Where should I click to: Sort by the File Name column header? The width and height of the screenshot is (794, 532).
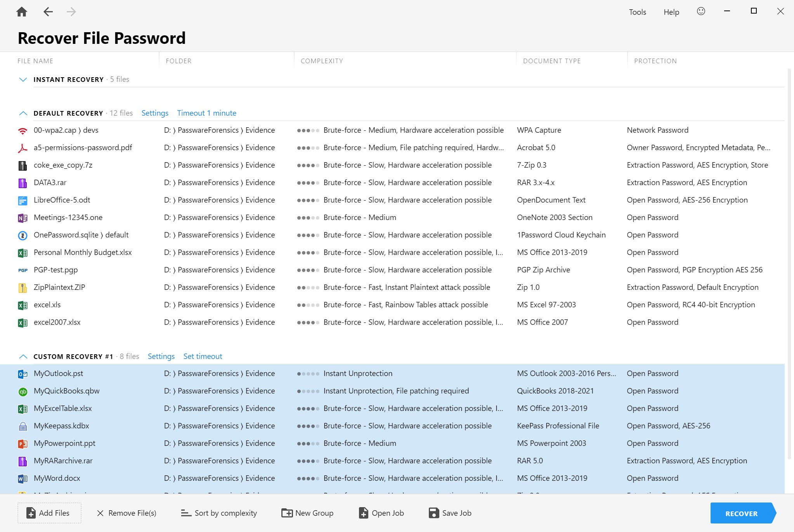click(x=35, y=61)
